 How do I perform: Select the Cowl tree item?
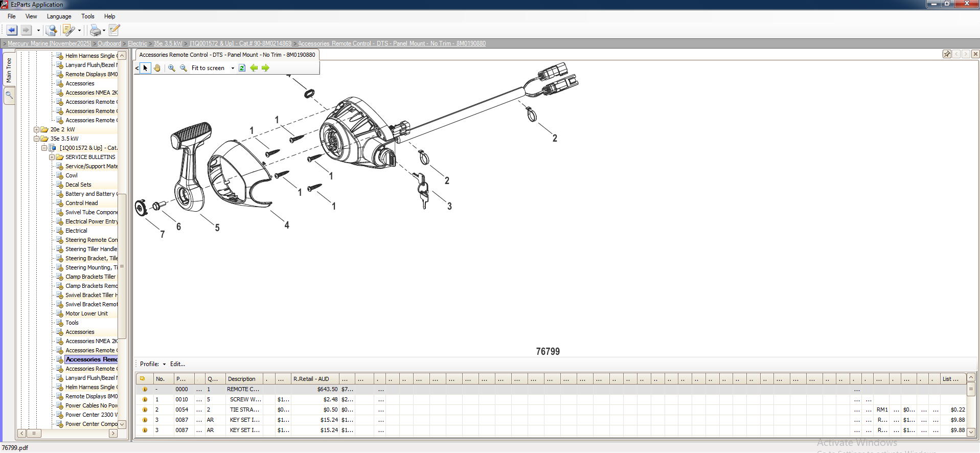coord(72,175)
